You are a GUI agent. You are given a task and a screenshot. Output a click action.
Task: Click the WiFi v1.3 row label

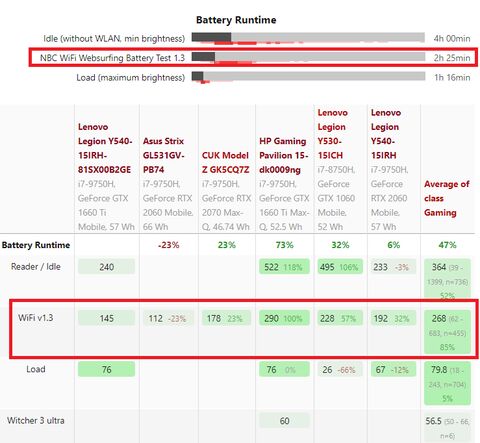click(x=36, y=318)
